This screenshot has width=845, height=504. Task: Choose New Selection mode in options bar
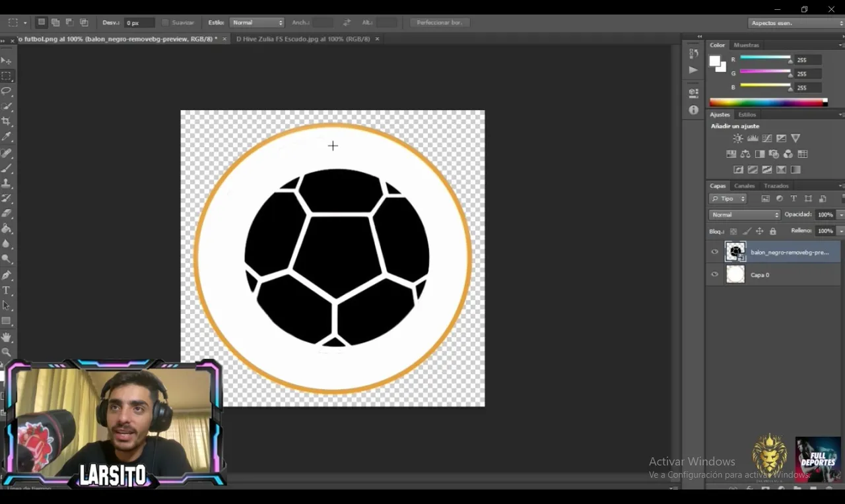(41, 22)
